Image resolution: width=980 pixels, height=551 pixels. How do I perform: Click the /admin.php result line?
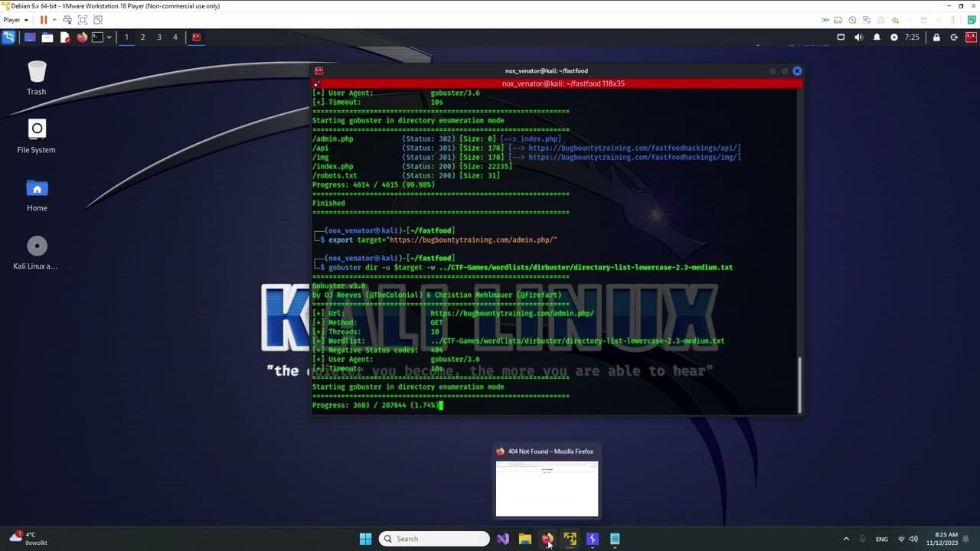(x=436, y=139)
